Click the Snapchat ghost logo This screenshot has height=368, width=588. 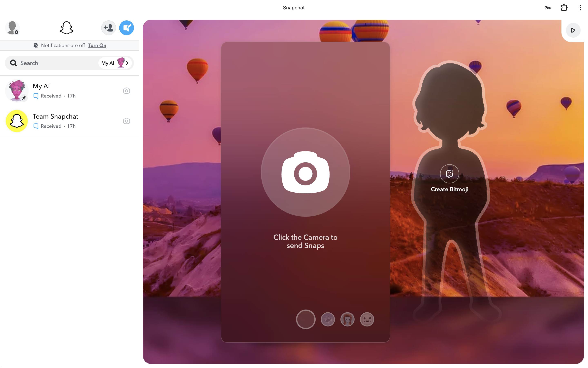(67, 28)
